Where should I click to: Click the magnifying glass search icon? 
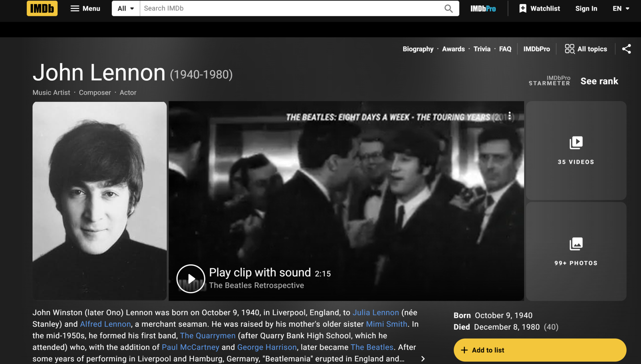448,8
